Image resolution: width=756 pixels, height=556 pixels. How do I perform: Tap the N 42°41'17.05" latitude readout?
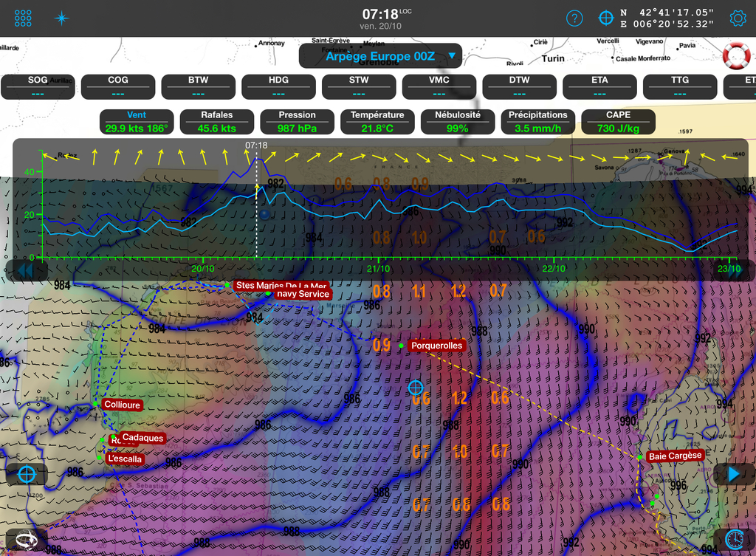point(667,13)
